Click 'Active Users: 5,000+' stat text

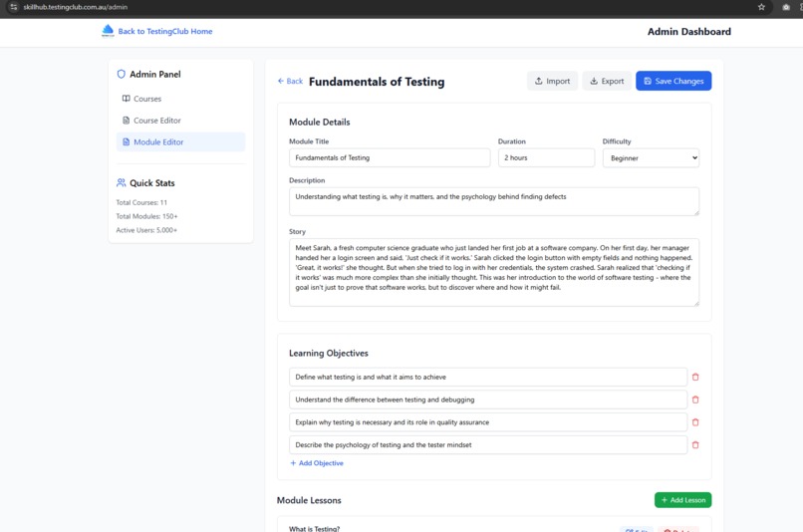click(146, 230)
